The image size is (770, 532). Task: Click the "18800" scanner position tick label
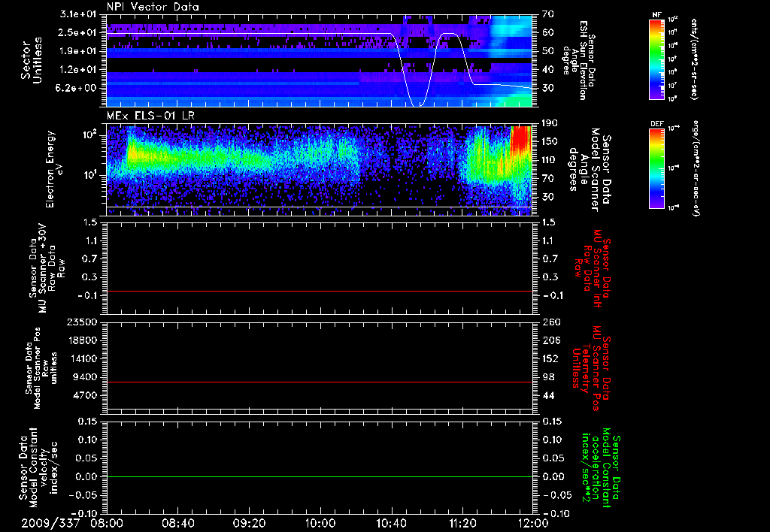coord(84,340)
